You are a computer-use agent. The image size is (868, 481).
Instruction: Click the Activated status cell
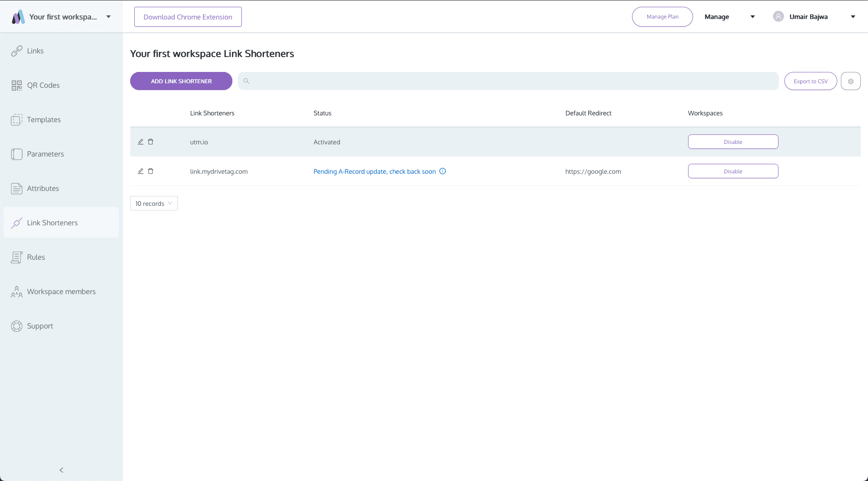tap(327, 142)
